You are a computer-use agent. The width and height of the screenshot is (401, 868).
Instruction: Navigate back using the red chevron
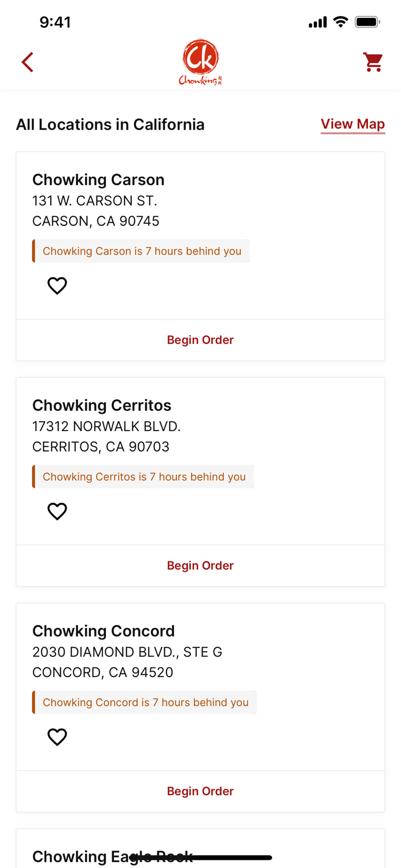(27, 62)
